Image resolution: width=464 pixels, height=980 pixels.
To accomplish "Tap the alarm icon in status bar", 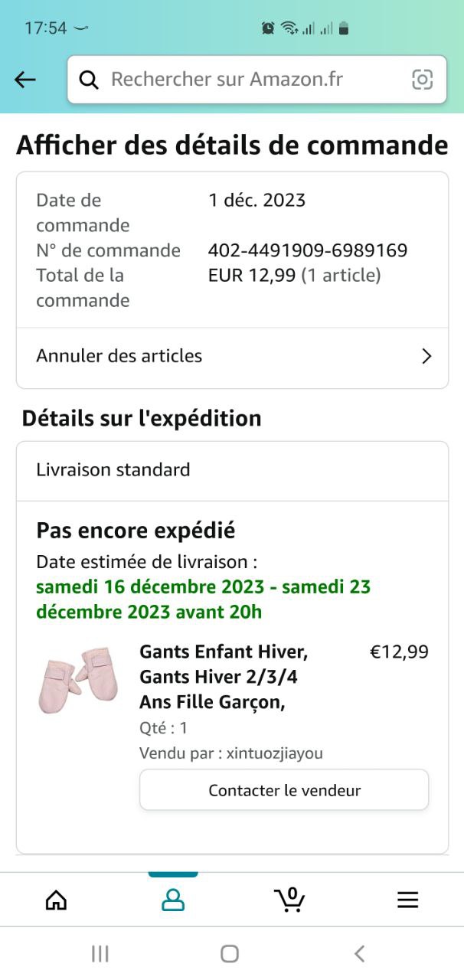I will coord(268,28).
